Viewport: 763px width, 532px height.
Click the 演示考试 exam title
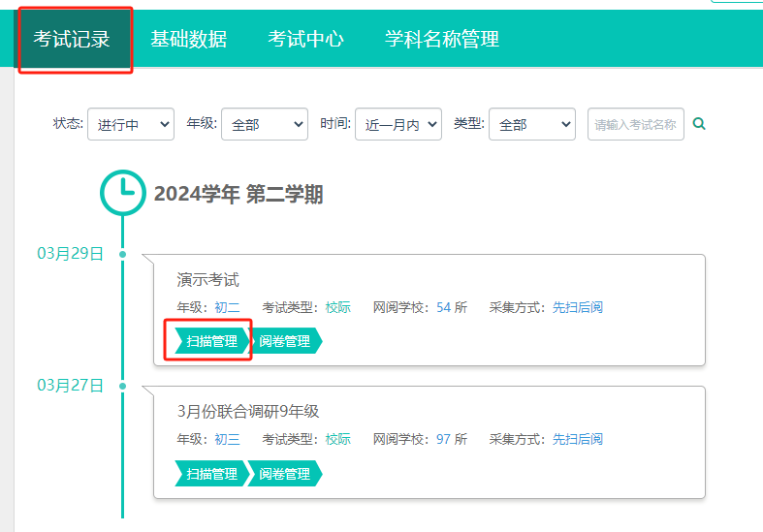207,280
